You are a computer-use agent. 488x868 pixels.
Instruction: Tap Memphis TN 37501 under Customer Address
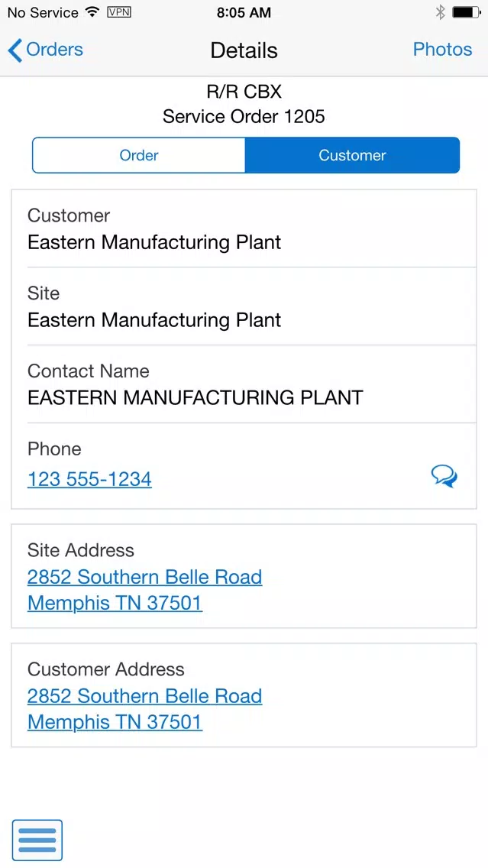pos(115,722)
